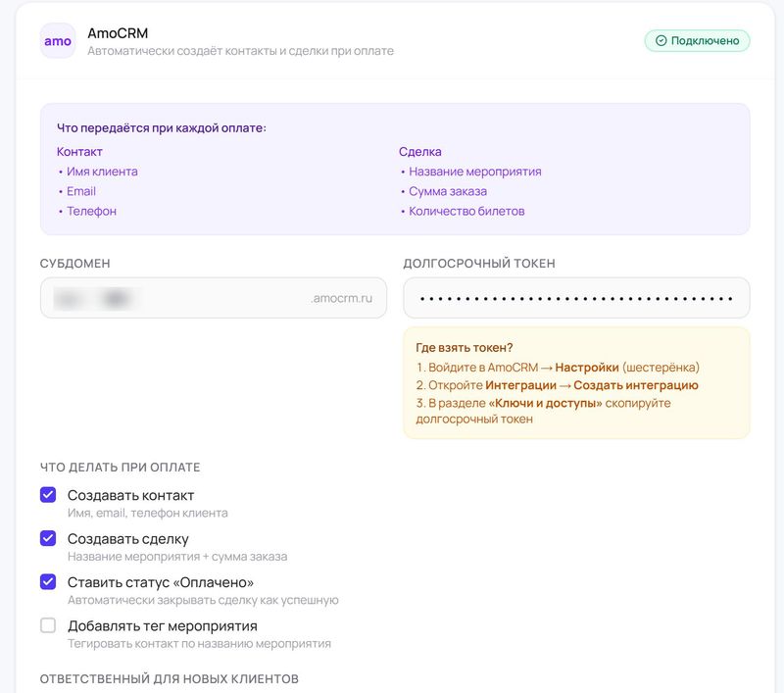Select «Название мероприятия» under Сделка
The image size is (784, 693).
pos(474,172)
